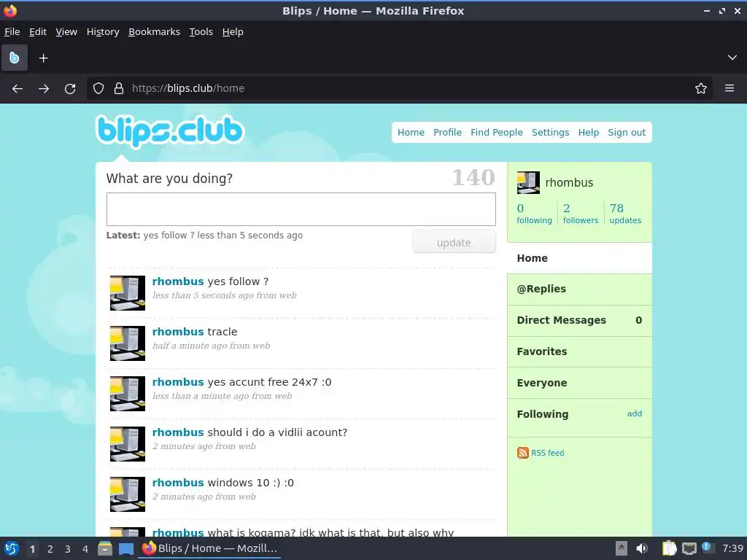The image size is (747, 560).
Task: Click the show desktop icon in taskbar
Action: pos(125,549)
